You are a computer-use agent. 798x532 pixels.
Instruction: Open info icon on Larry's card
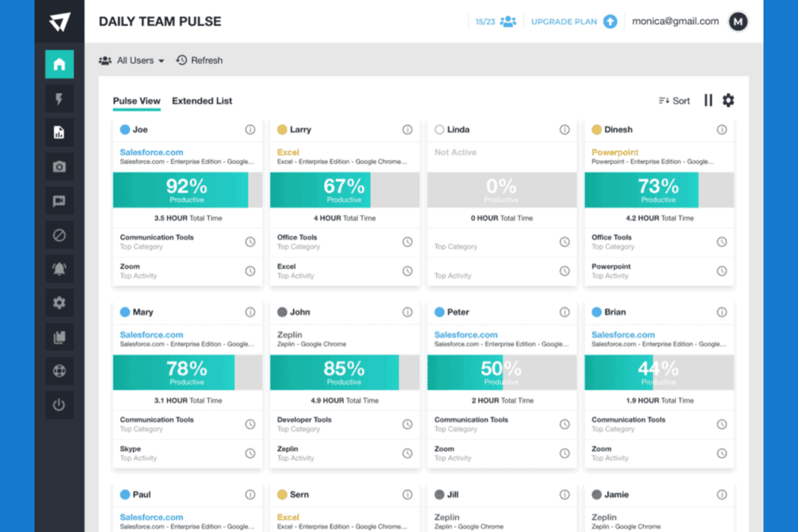point(408,129)
